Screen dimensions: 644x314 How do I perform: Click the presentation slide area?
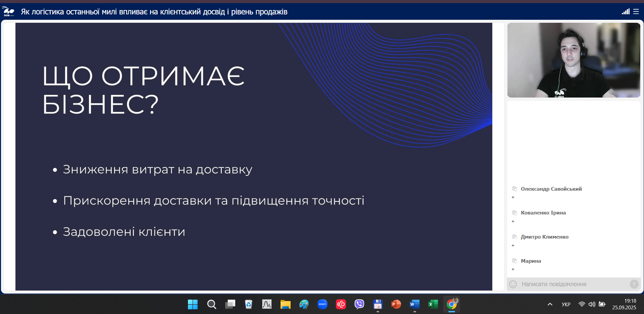click(254, 156)
